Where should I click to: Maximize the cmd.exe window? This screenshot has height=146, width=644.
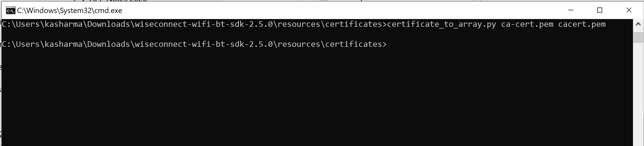coord(600,10)
